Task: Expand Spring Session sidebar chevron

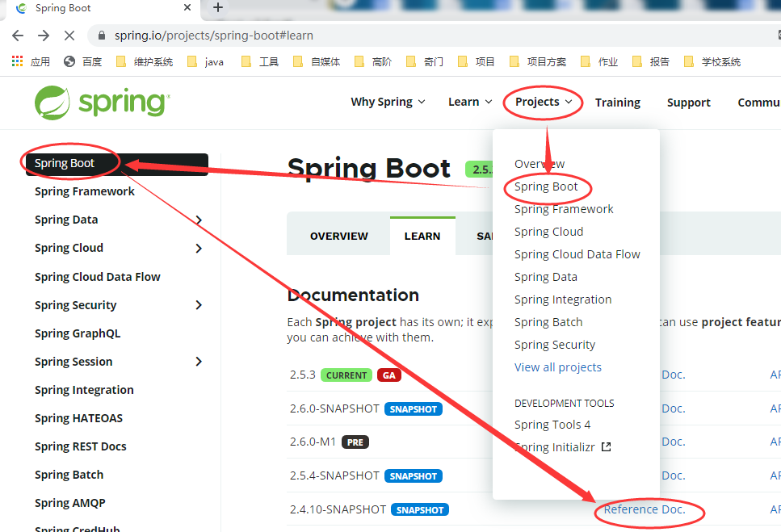Action: pyautogui.click(x=199, y=362)
